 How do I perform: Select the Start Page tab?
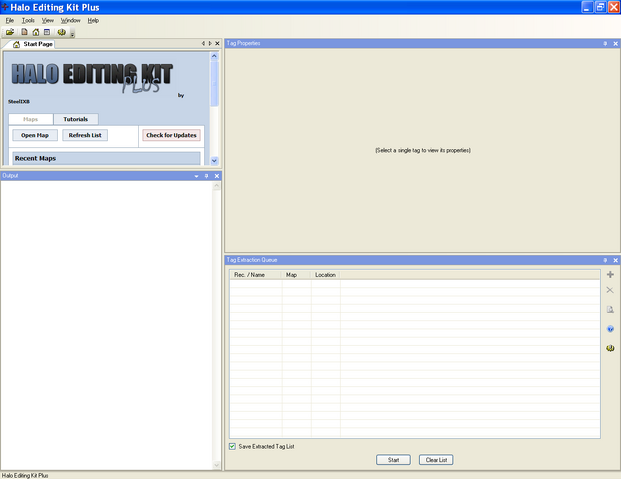33,44
